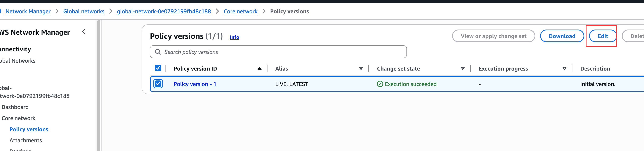Click the Edit button
The width and height of the screenshot is (644, 151).
pos(603,36)
